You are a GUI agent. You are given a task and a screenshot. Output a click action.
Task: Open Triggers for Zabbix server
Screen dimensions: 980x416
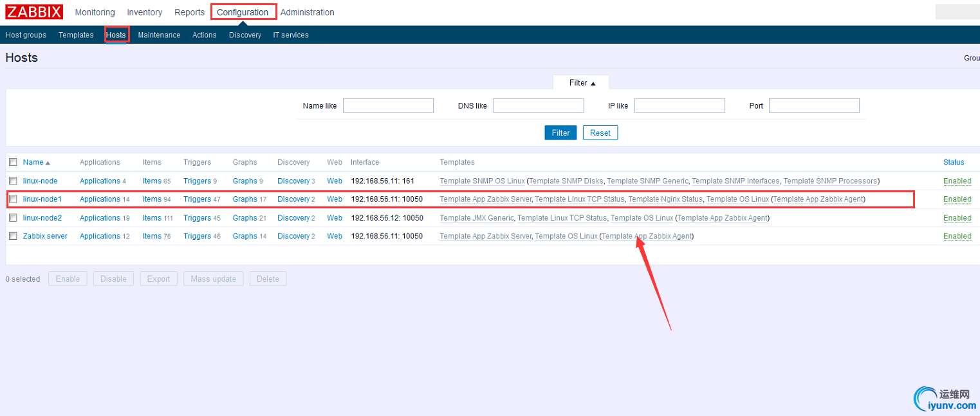click(x=197, y=236)
